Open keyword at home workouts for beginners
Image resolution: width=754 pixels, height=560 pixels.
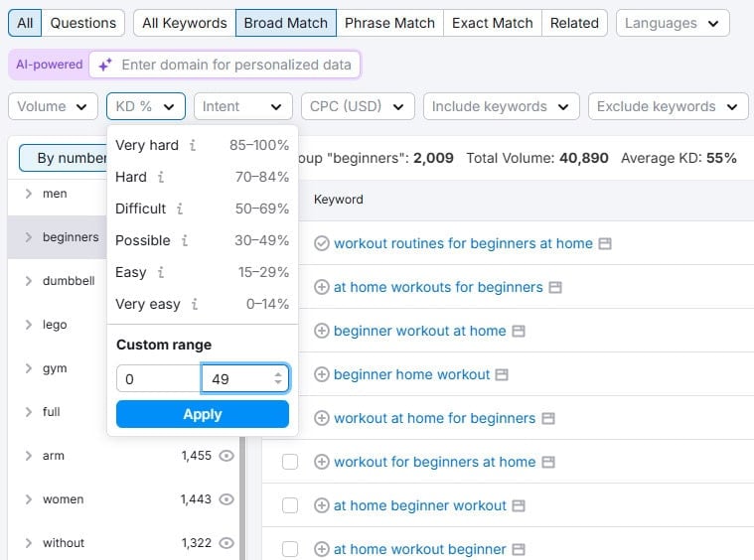pos(438,288)
